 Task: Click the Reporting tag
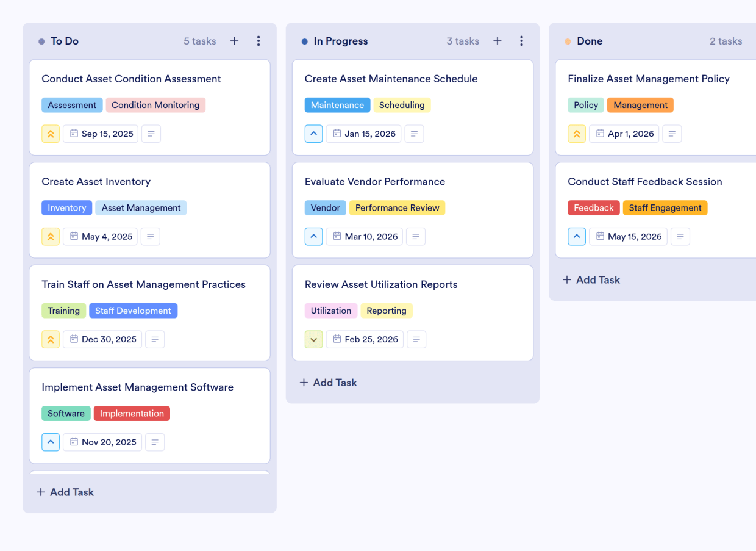(x=387, y=311)
